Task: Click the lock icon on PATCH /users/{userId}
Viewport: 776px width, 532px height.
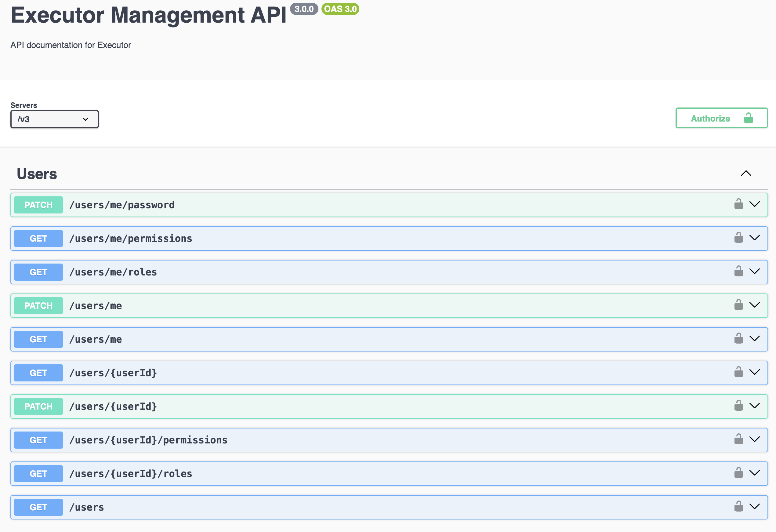Action: coord(738,406)
